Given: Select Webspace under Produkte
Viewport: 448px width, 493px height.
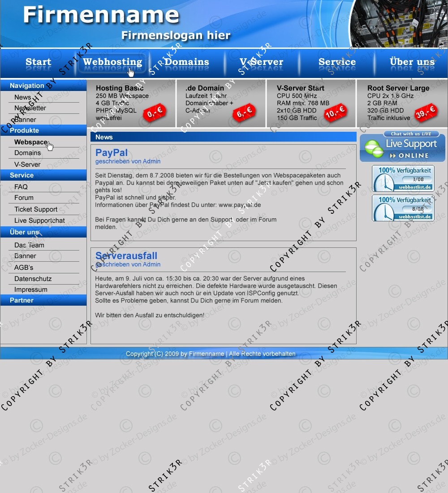Looking at the screenshot, I should [31, 142].
